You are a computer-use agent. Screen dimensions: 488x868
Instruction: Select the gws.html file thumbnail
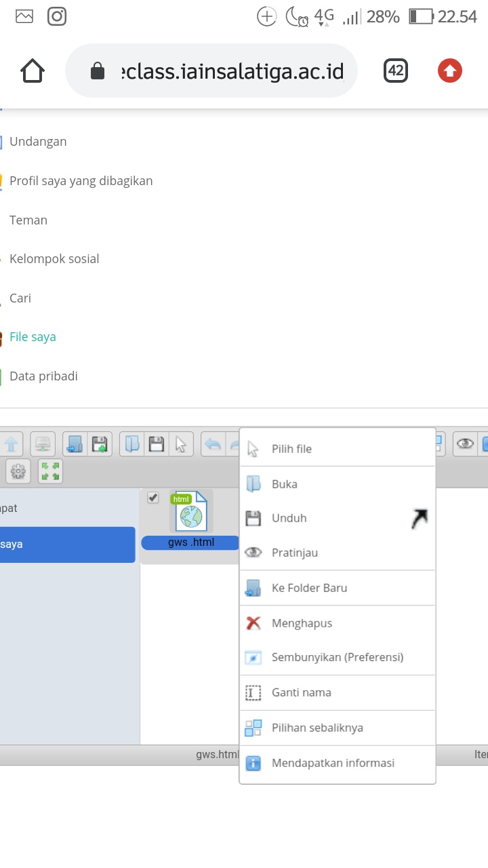190,512
